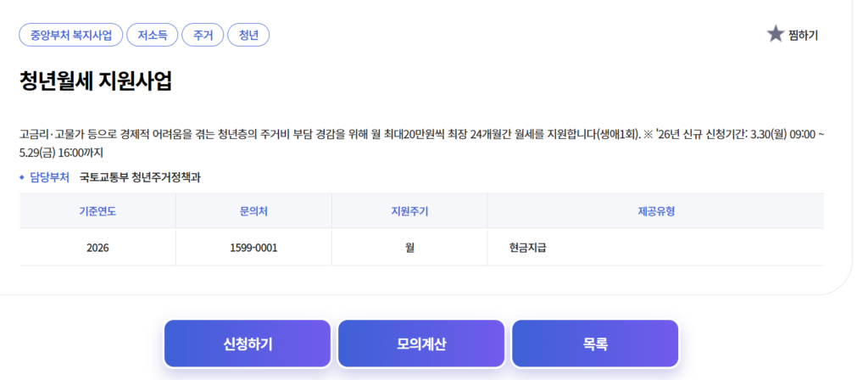Go back via the 목록 button

click(x=595, y=344)
